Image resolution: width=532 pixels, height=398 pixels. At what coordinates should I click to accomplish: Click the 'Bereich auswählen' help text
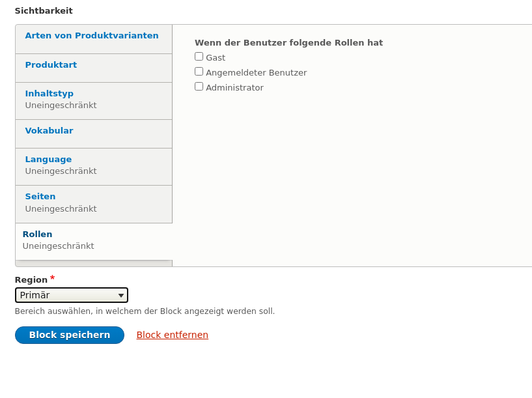pos(145,311)
